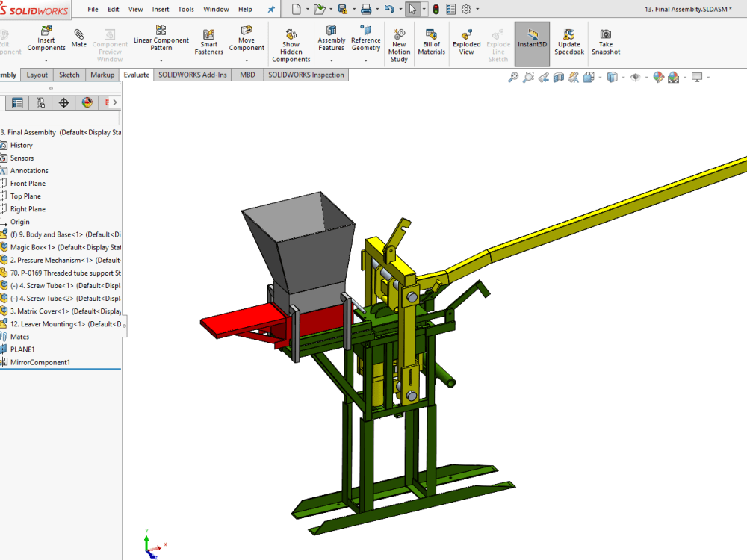Click Zoom to Fit in the heads-up toolbar
747x560 pixels.
point(513,77)
